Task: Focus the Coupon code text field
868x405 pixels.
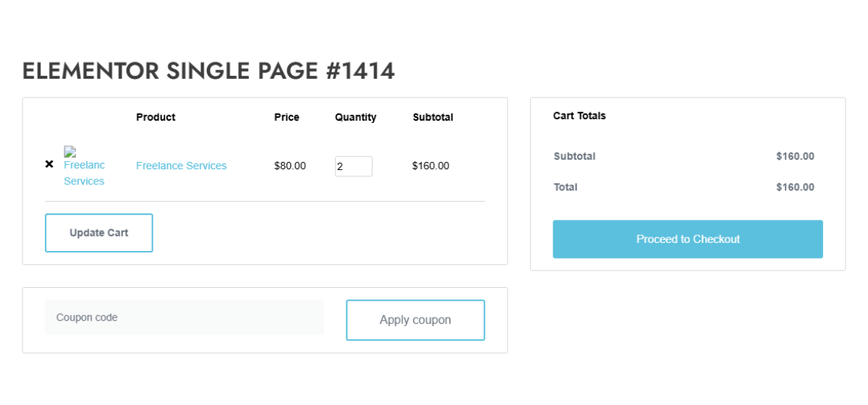Action: 184,317
